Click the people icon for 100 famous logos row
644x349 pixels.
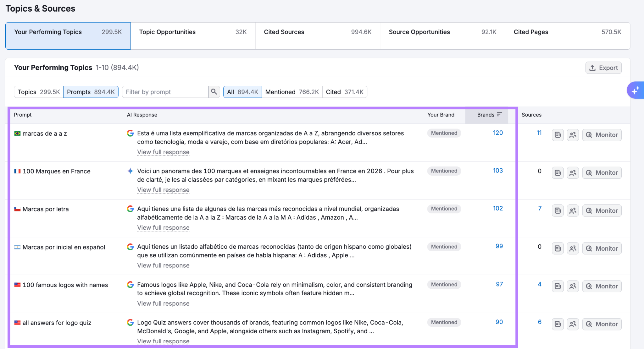(x=573, y=286)
